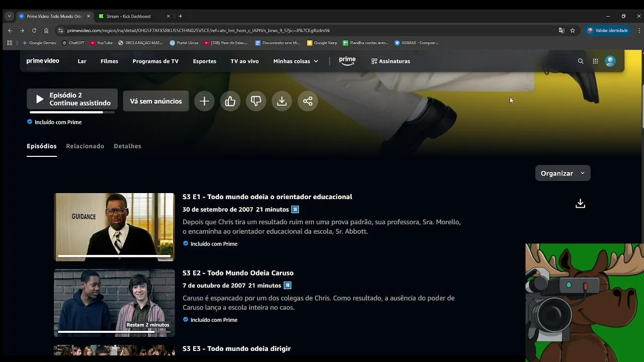This screenshot has width=644, height=362.
Task: Click the translate page icon
Action: [561, 30]
